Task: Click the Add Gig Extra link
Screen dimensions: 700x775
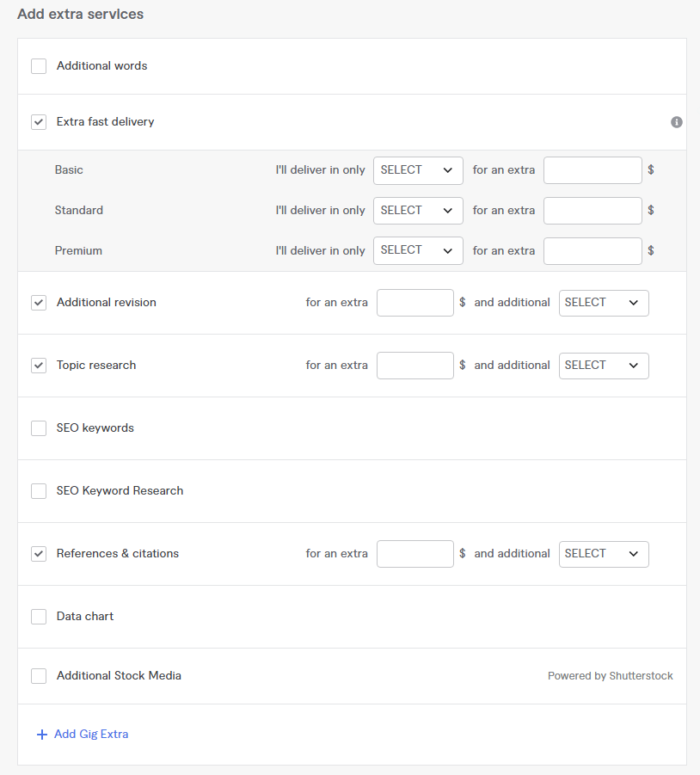Action: click(90, 735)
